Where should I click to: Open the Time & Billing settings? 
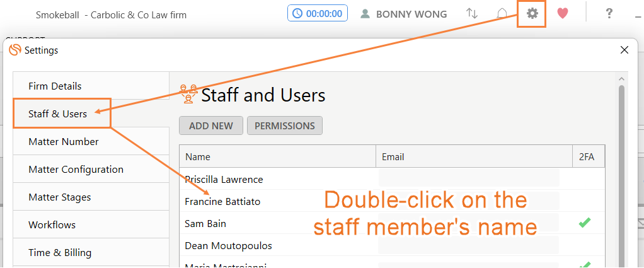point(91,252)
